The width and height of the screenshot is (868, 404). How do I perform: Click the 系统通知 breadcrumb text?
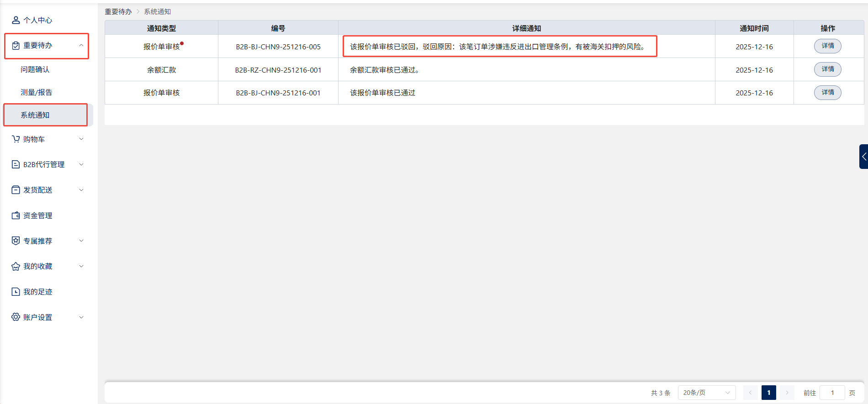(158, 11)
